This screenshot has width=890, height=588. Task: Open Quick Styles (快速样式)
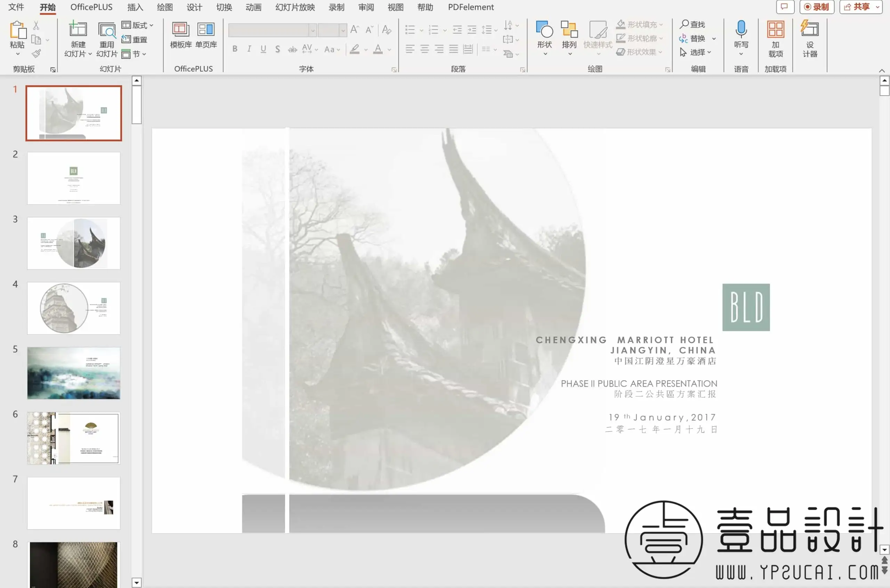point(598,37)
